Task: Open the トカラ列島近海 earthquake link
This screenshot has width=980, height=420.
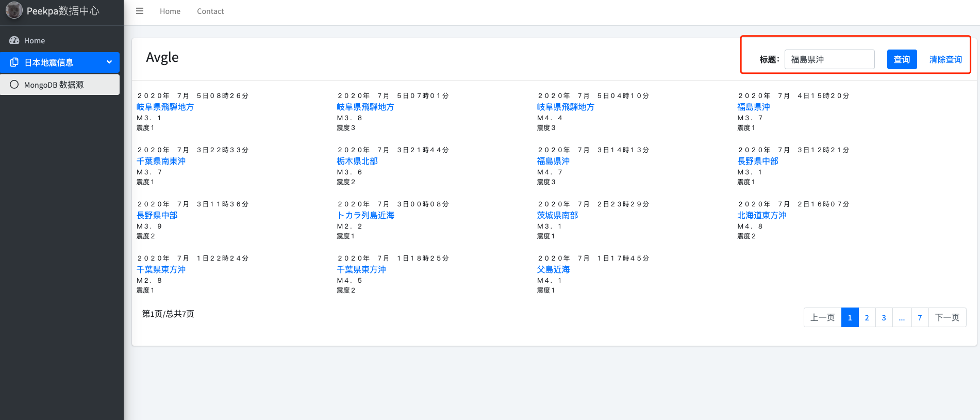Action: [x=366, y=215]
